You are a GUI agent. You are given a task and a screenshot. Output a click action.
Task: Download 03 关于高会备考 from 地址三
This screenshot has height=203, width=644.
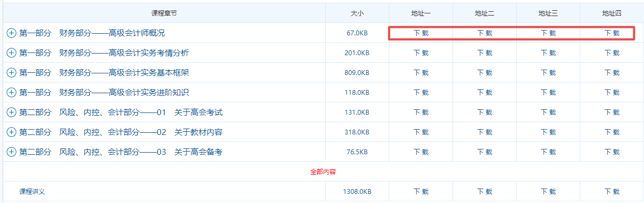548,152
